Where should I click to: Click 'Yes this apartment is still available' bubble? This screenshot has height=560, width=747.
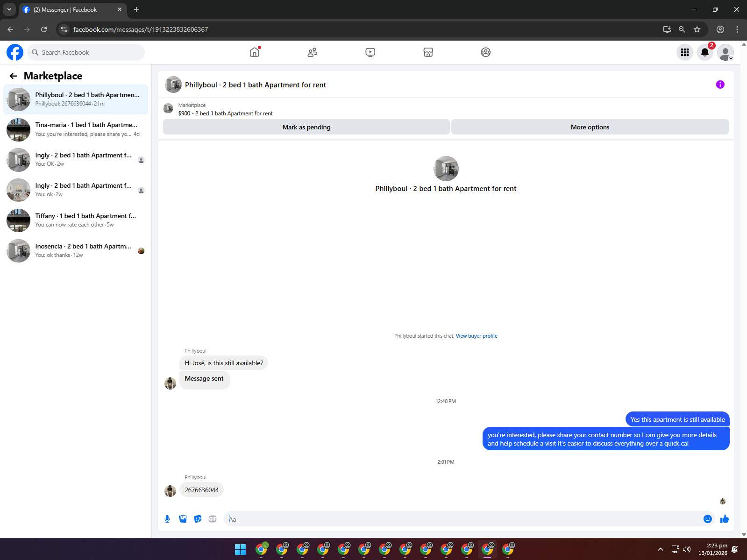tap(677, 419)
